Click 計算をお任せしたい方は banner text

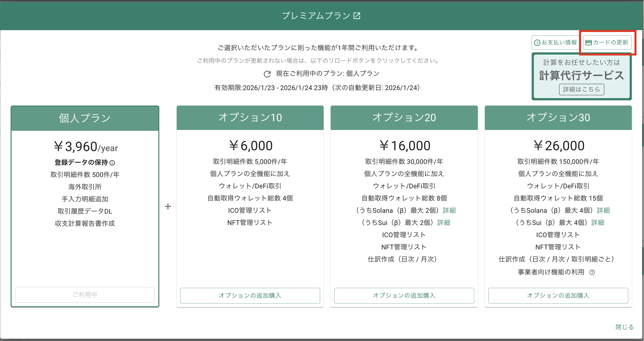point(581,62)
